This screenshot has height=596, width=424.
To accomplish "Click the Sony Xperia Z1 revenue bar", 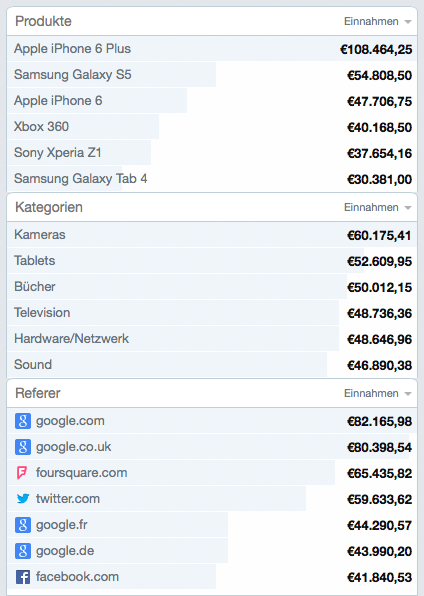I will point(79,153).
